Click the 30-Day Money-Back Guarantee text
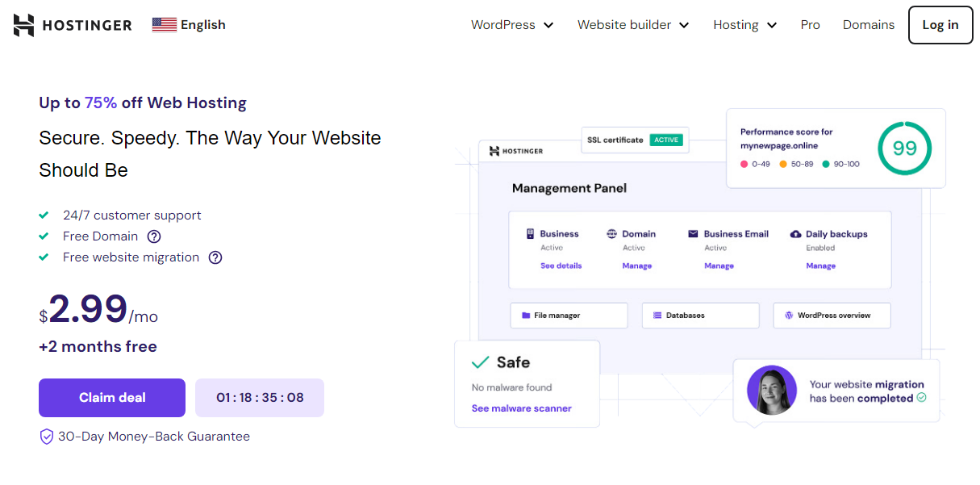Screen dimensions: 980x485 click(x=154, y=437)
